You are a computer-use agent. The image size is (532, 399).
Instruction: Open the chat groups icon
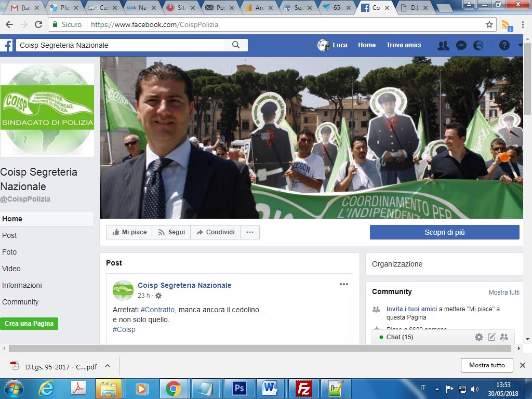pyautogui.click(x=504, y=337)
